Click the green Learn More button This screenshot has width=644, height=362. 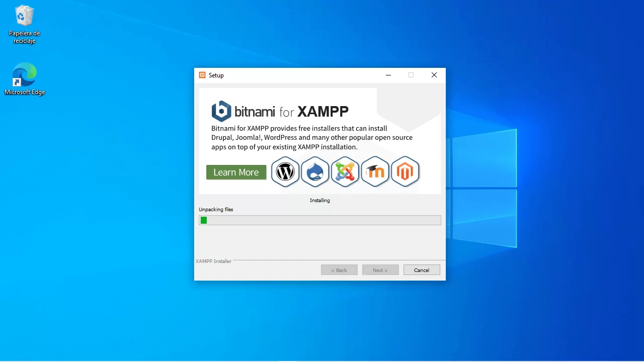tap(236, 172)
